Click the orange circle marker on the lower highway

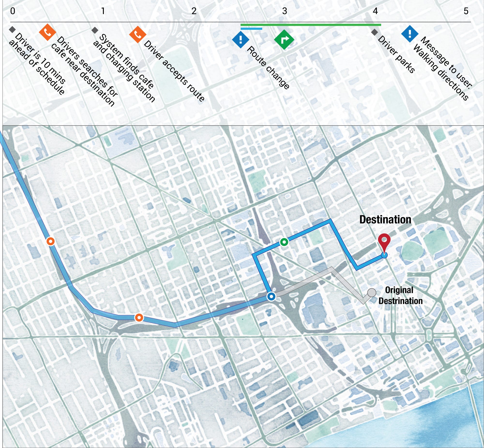pos(139,317)
